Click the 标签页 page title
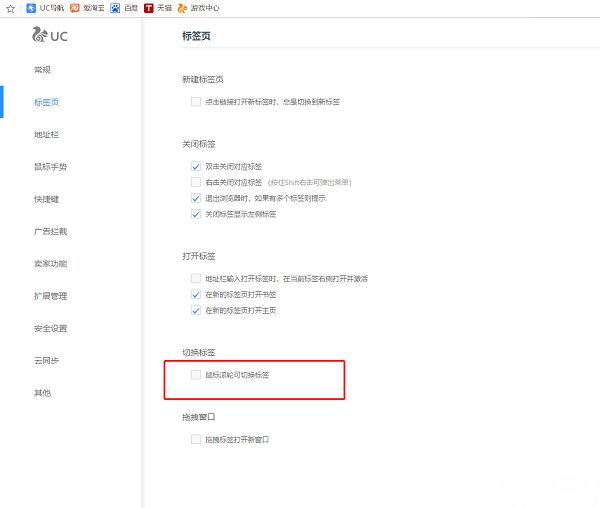600x508 pixels. [196, 36]
